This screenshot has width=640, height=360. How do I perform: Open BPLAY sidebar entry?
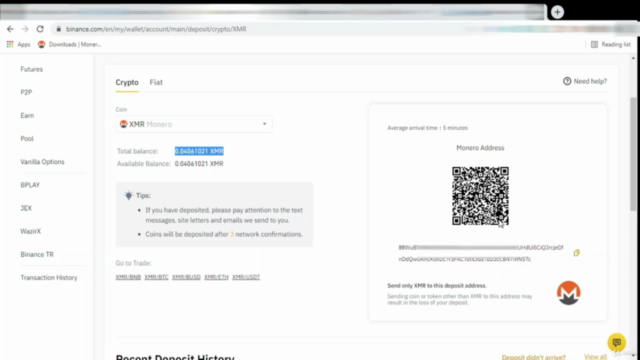click(30, 185)
